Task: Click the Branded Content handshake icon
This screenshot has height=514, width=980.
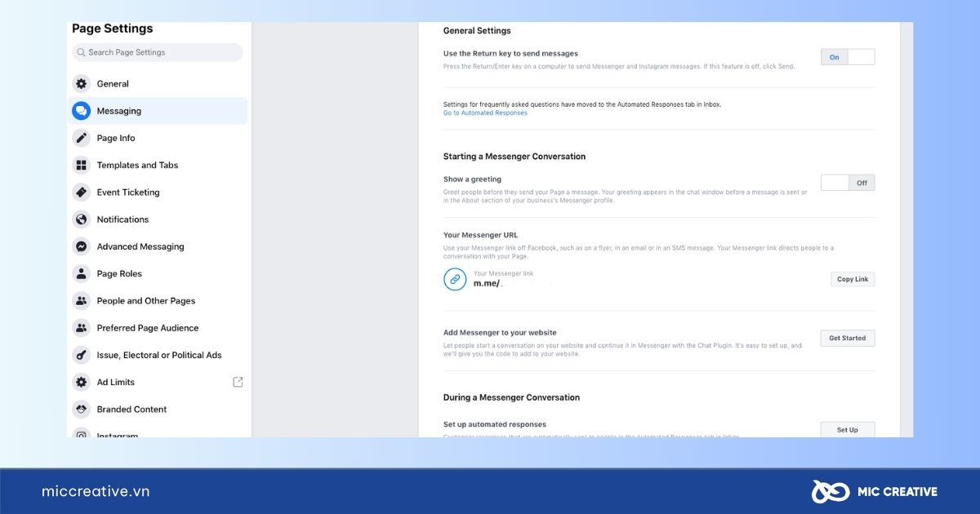Action: click(x=81, y=410)
